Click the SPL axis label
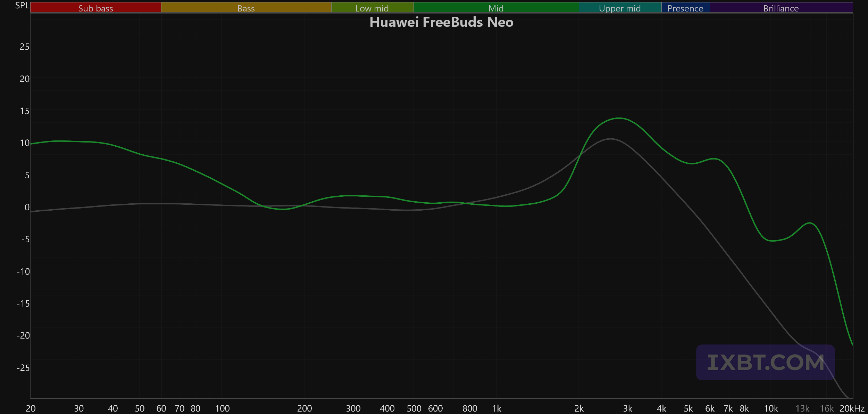The image size is (868, 414). [22, 6]
